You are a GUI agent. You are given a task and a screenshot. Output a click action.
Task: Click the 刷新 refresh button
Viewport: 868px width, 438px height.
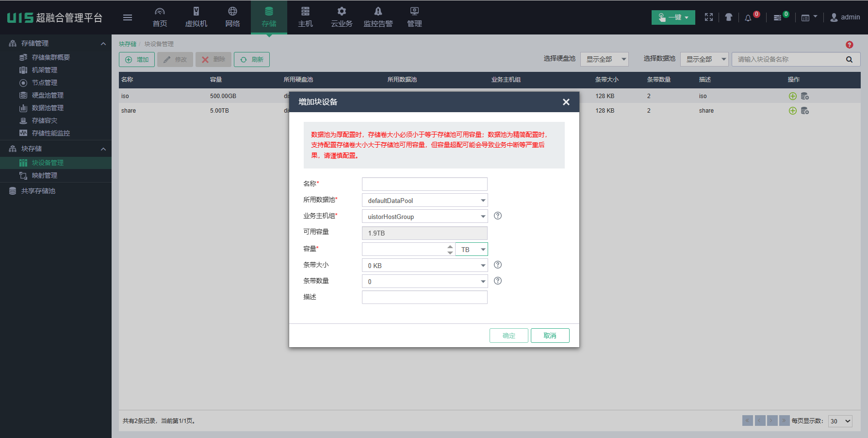(x=252, y=59)
